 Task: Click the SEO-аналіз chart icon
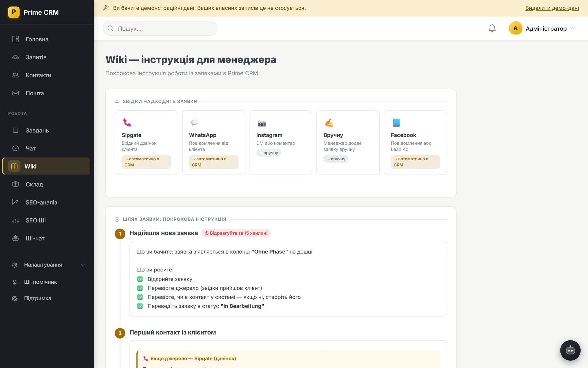pos(15,202)
